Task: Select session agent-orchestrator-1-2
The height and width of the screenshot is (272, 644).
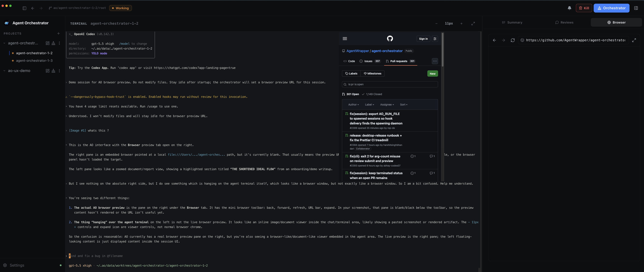Action: coord(34,53)
